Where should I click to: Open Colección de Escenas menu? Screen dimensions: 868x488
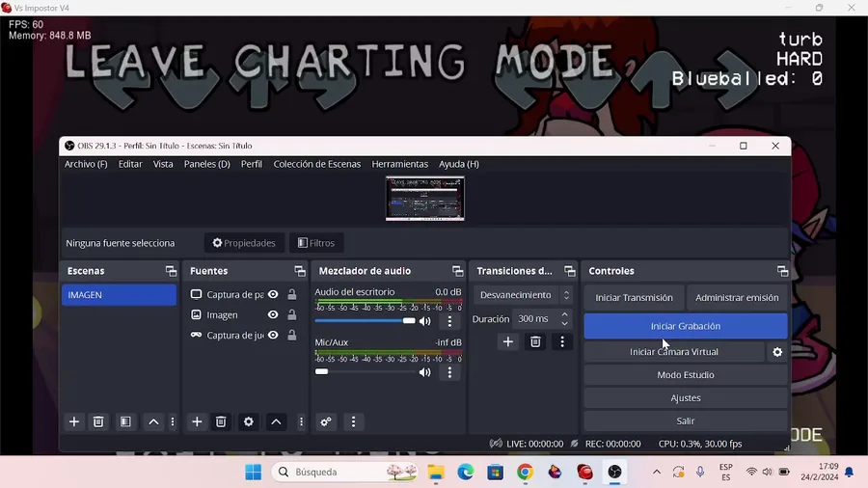click(x=316, y=164)
